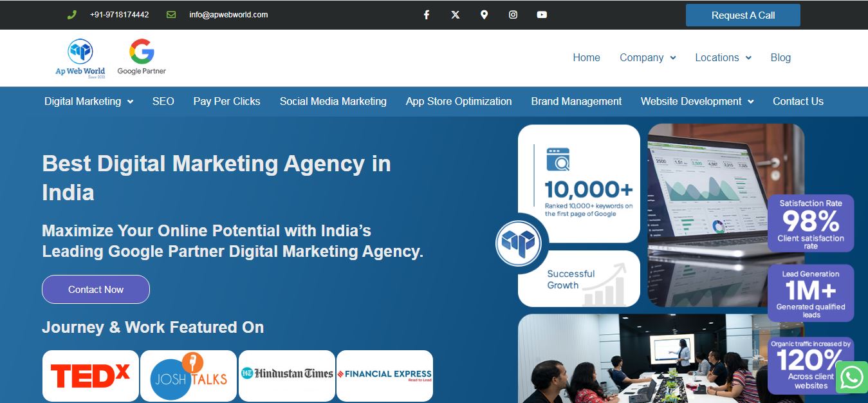The width and height of the screenshot is (868, 403).
Task: Click the Google Partner badge logo
Action: 142,57
